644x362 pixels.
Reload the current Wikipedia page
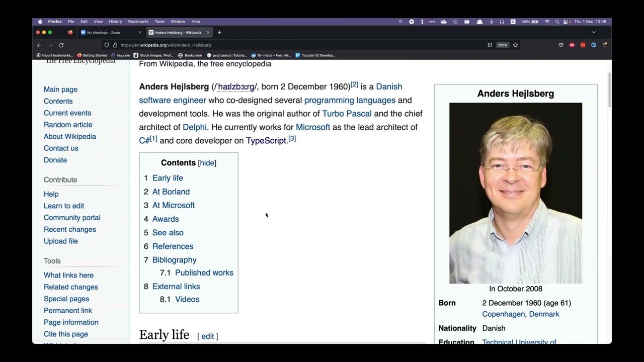click(61, 45)
